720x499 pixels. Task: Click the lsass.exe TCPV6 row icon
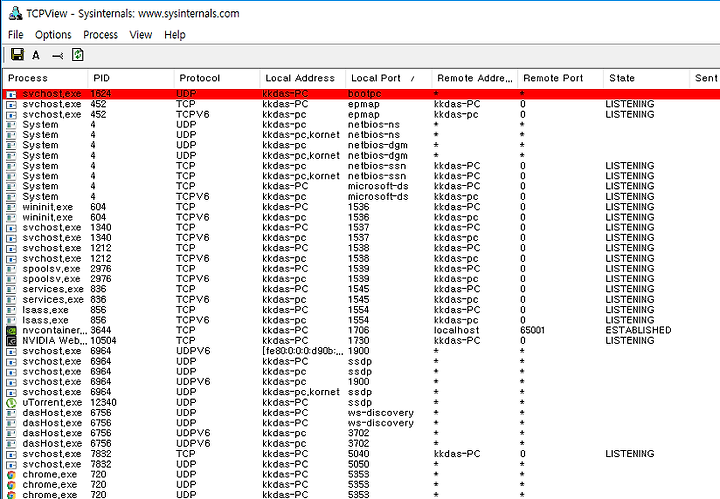tap(11, 320)
